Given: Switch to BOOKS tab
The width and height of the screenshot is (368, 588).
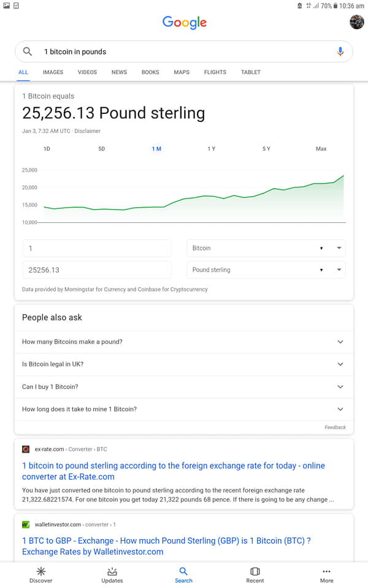Looking at the screenshot, I should pos(150,72).
